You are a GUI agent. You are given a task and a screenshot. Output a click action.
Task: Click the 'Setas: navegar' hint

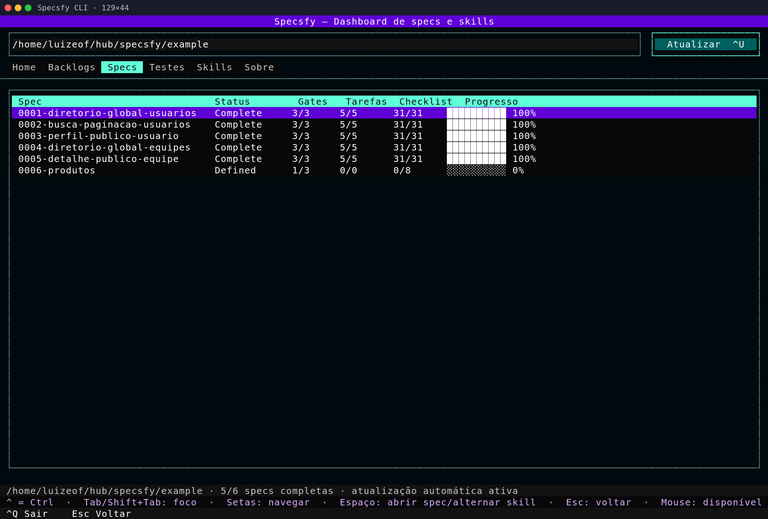tap(268, 502)
